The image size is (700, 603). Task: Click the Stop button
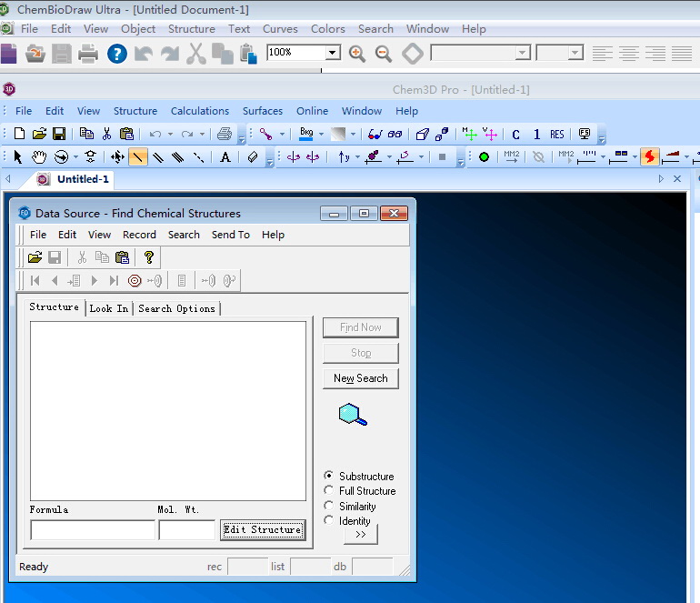click(361, 353)
